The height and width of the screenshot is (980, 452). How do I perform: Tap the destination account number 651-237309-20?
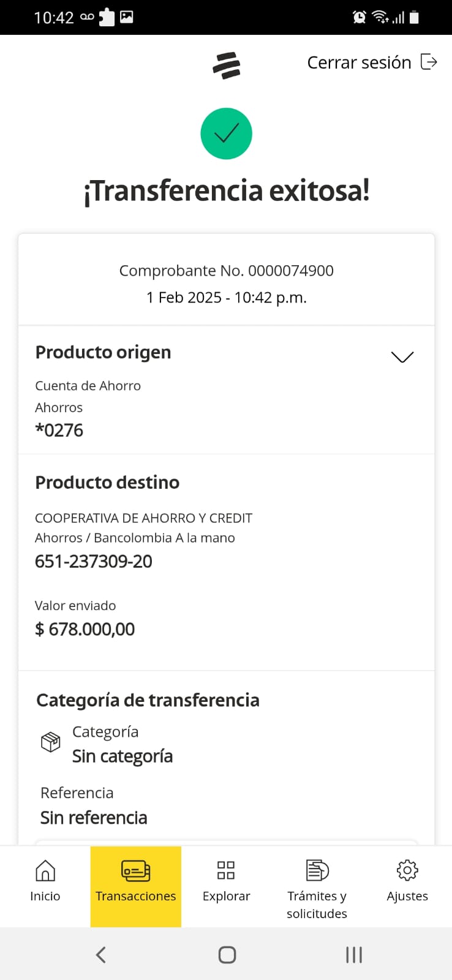click(x=94, y=562)
